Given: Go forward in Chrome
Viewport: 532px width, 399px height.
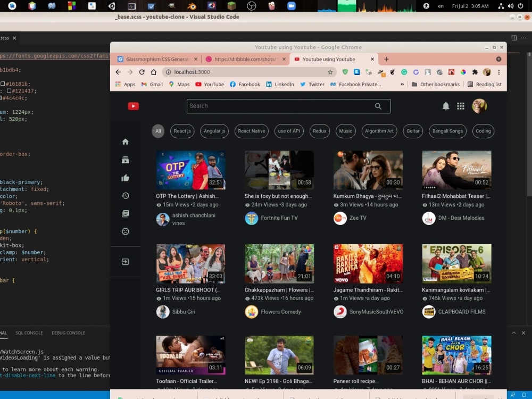Looking at the screenshot, I should tap(130, 72).
